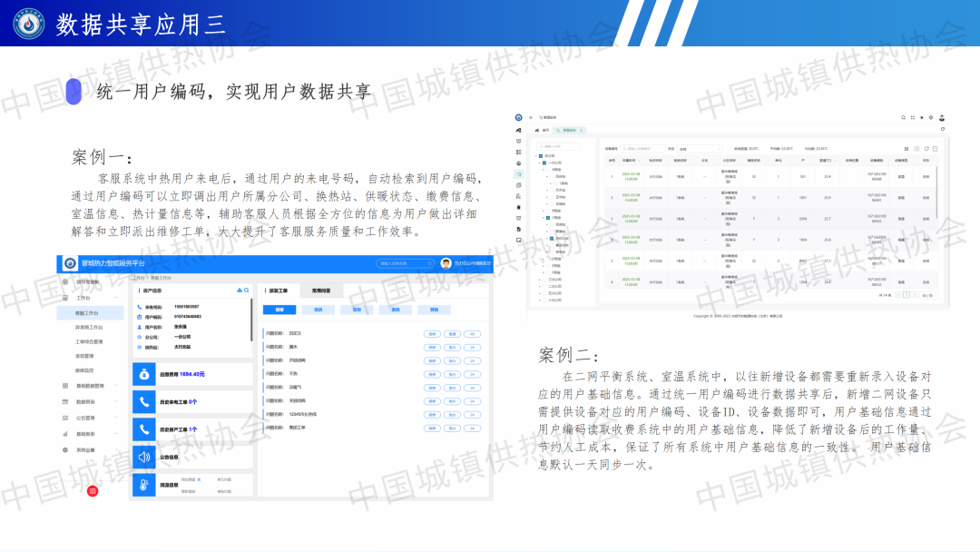Toggle the 一分公司 tree checkbox
980x552 pixels.
coord(543,162)
